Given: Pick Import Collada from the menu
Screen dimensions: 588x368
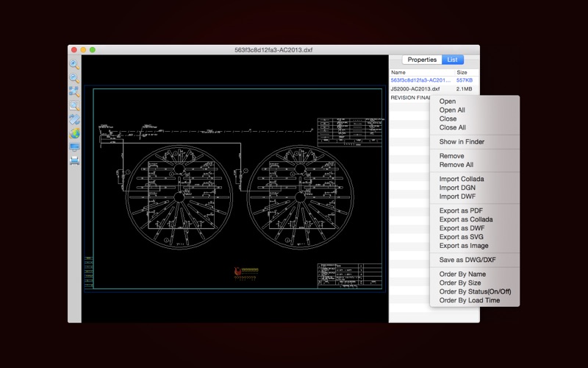Looking at the screenshot, I should coord(462,179).
